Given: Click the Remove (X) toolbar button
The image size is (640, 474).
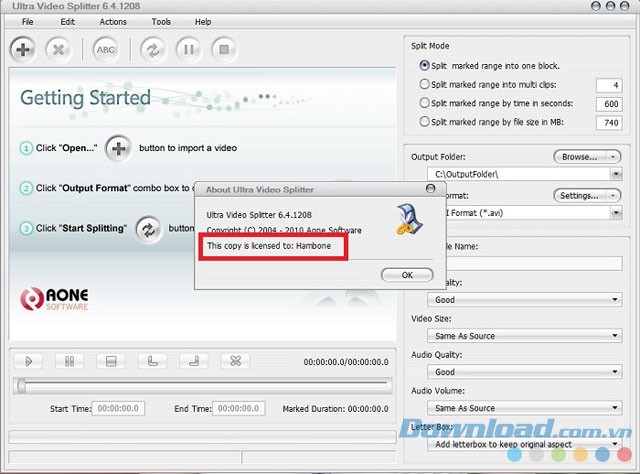Looking at the screenshot, I should tap(58, 49).
